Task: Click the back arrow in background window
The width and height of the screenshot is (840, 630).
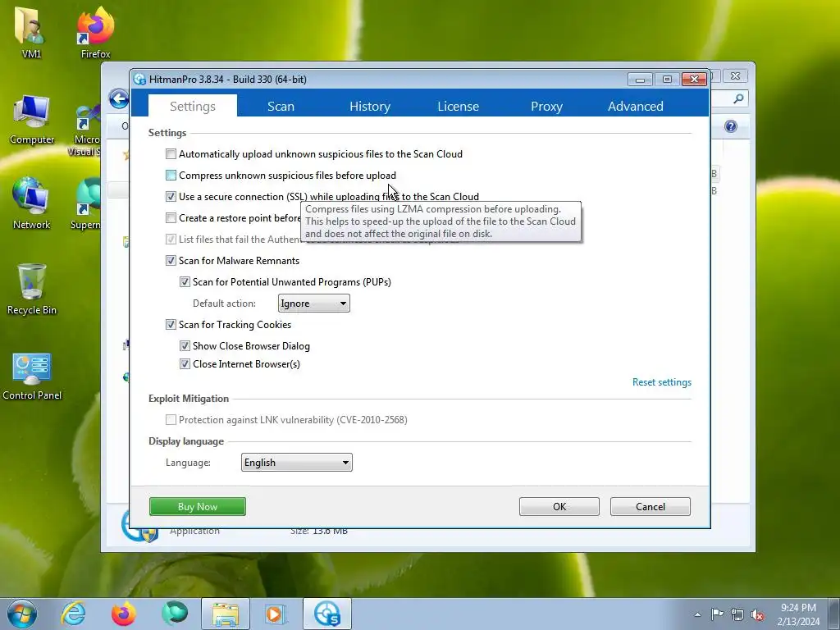Action: (x=118, y=99)
